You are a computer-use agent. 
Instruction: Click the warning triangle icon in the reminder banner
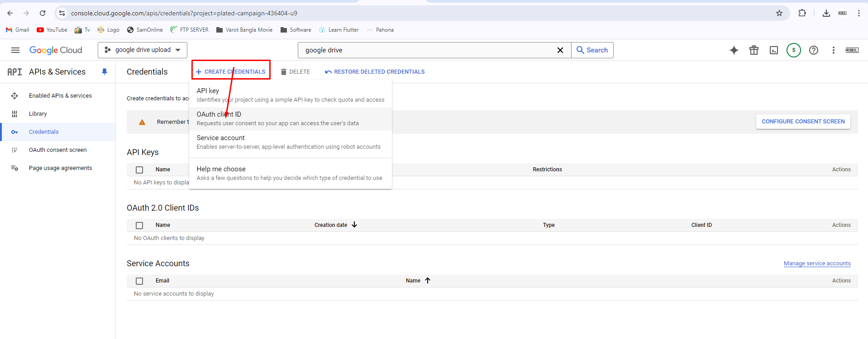pos(142,122)
